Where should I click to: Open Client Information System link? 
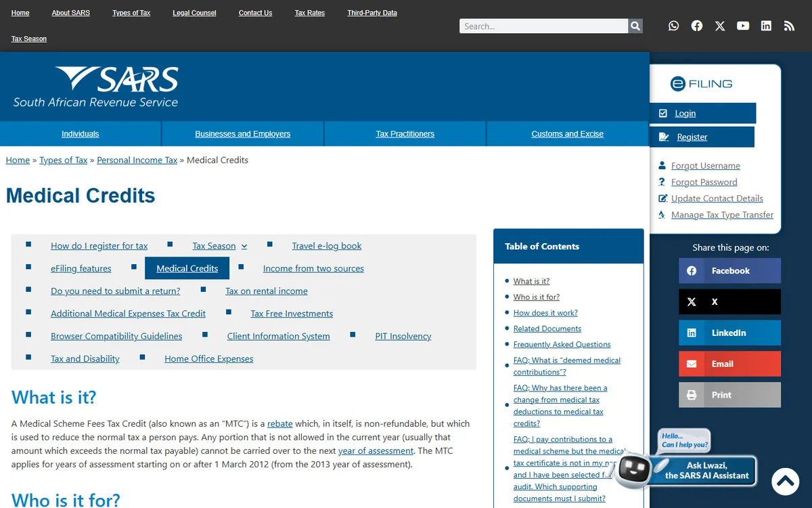[x=278, y=336]
